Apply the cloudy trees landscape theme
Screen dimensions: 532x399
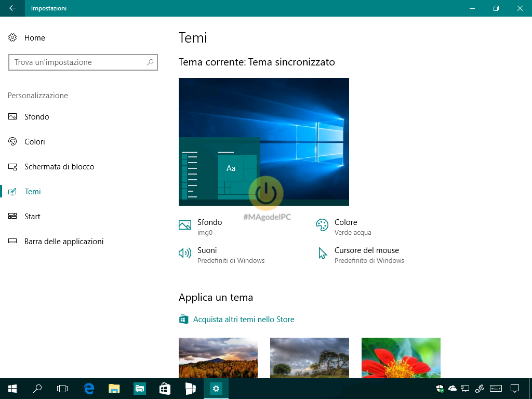310,358
